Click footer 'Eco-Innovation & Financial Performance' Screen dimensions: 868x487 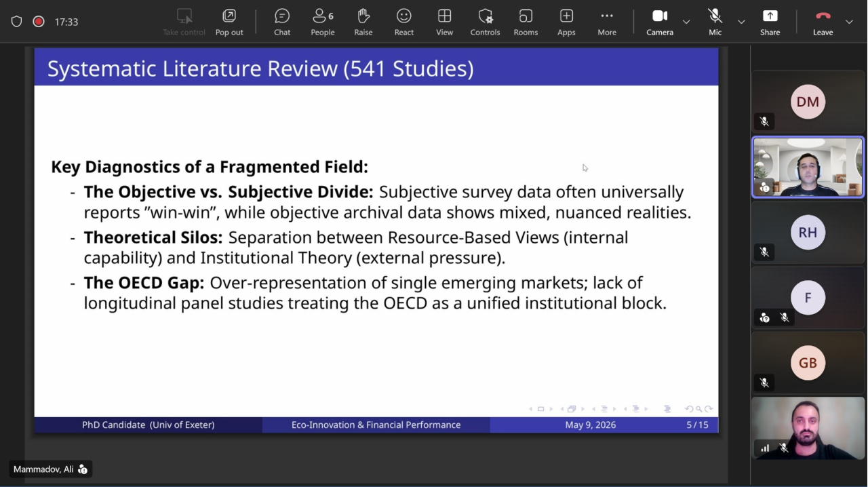coord(376,425)
